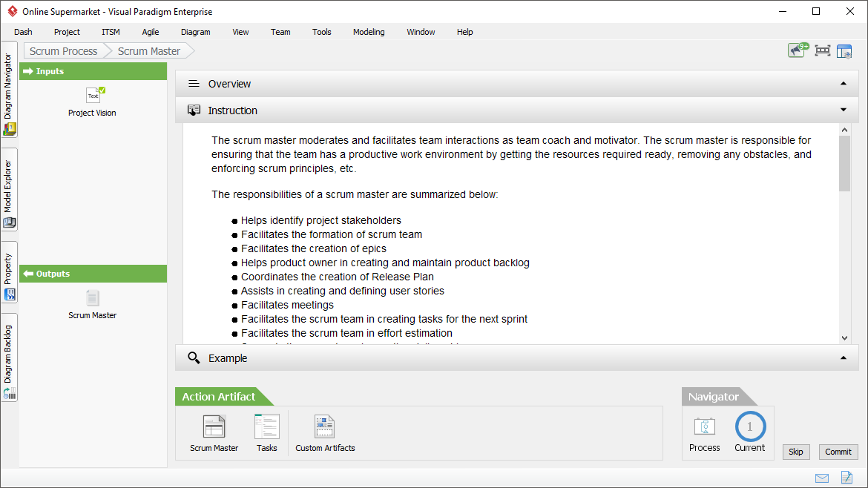Open notifications megaphone icon
This screenshot has height=488, width=868.
pos(798,50)
